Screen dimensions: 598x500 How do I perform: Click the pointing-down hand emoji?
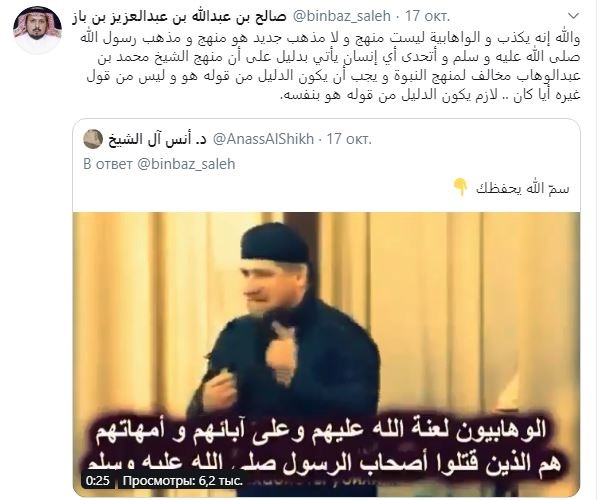(460, 188)
